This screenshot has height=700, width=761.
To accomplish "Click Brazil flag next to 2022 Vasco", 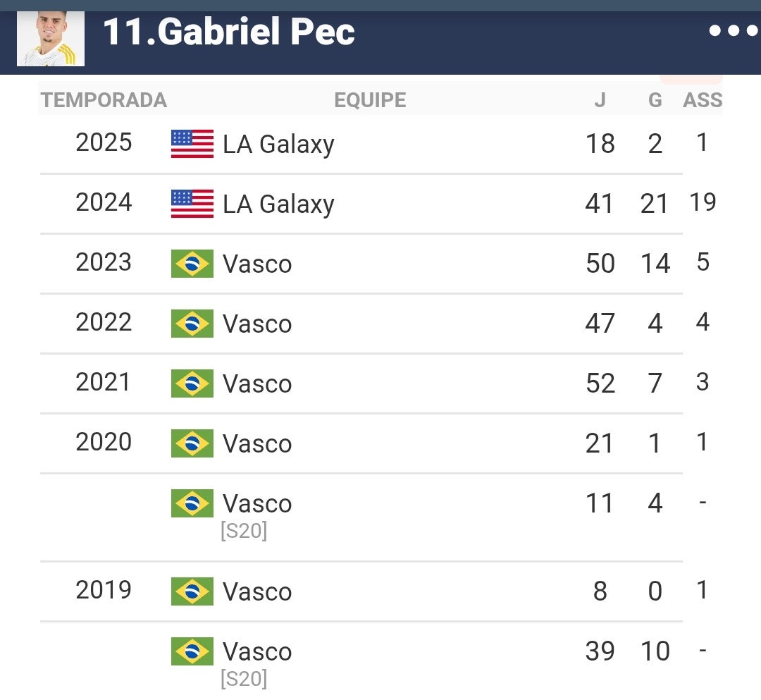I will 192,324.
